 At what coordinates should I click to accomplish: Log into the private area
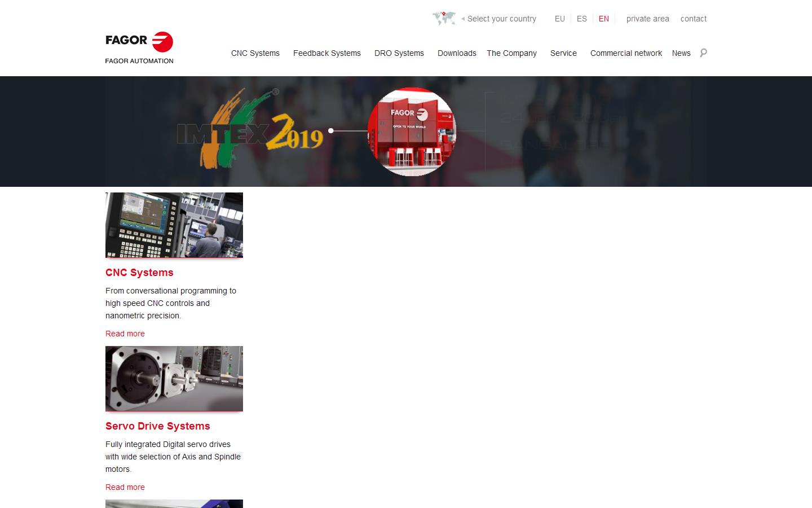(647, 19)
